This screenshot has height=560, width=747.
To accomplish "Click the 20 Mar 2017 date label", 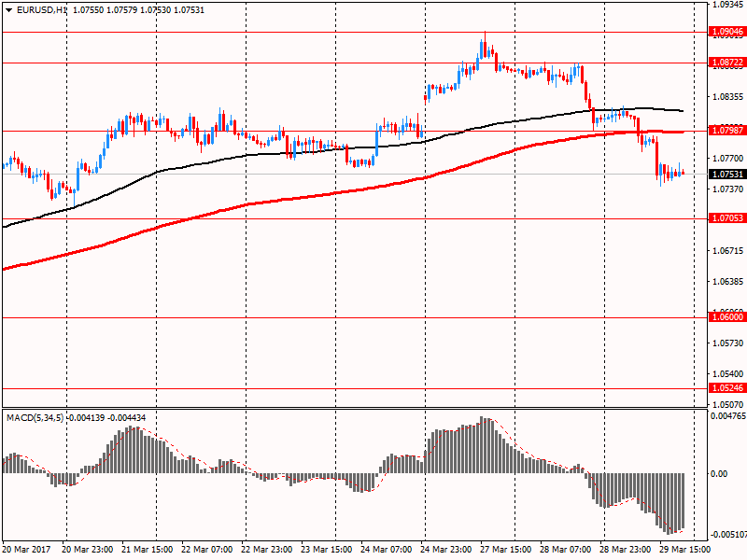I will 26,549.
